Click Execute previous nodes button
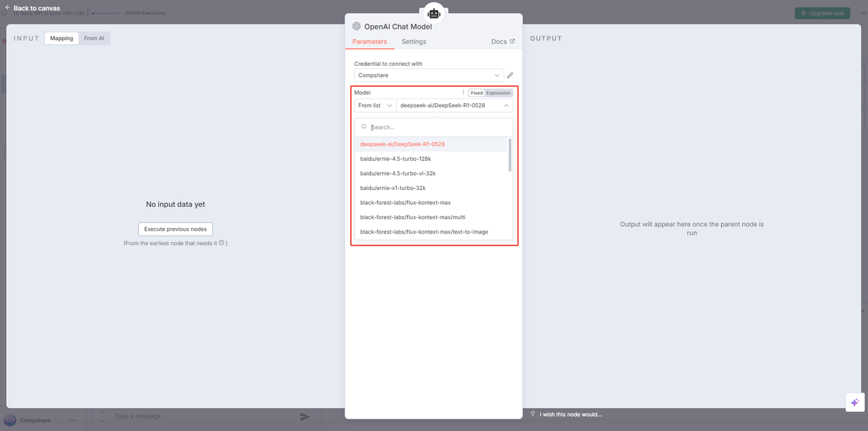The image size is (868, 431). click(x=176, y=229)
